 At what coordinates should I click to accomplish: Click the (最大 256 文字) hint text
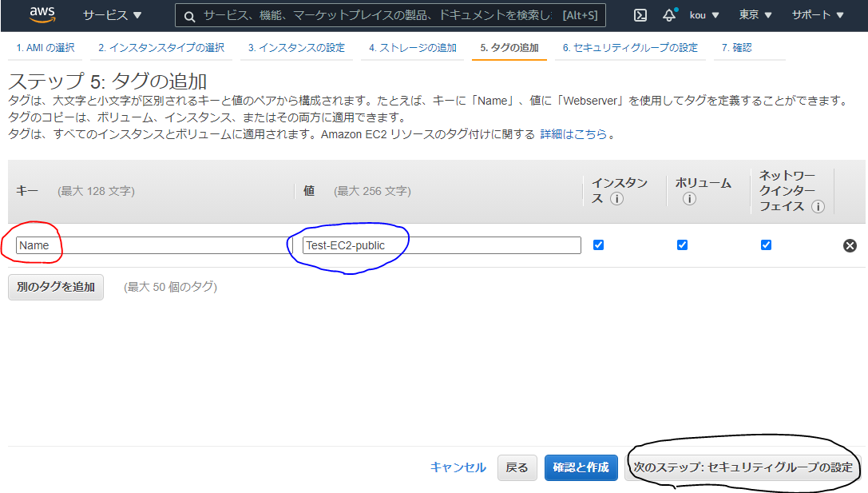click(x=373, y=191)
